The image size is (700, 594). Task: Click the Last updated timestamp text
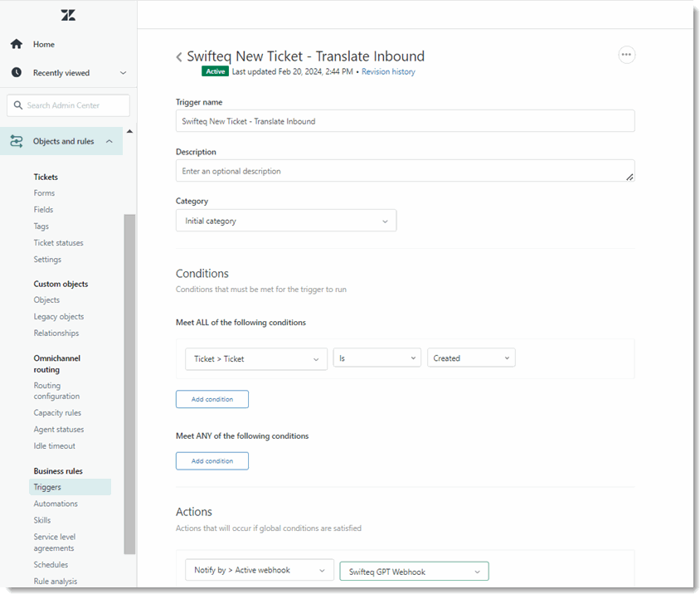(x=293, y=71)
